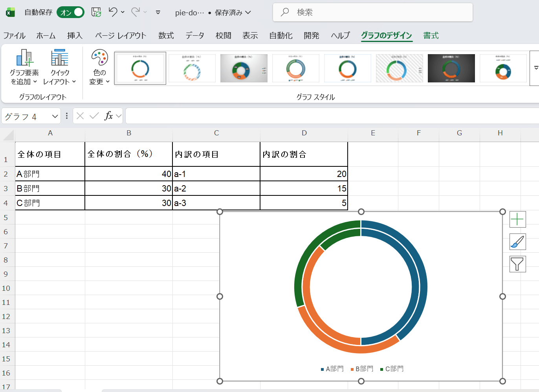The width and height of the screenshot is (539, 392).
Task: Open the chart styles brush icon
Action: pos(517,242)
